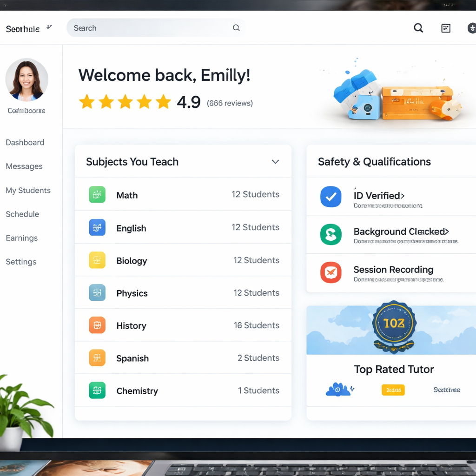This screenshot has width=476, height=476.
Task: Expand the ID Verified details chevron
Action: point(403,196)
